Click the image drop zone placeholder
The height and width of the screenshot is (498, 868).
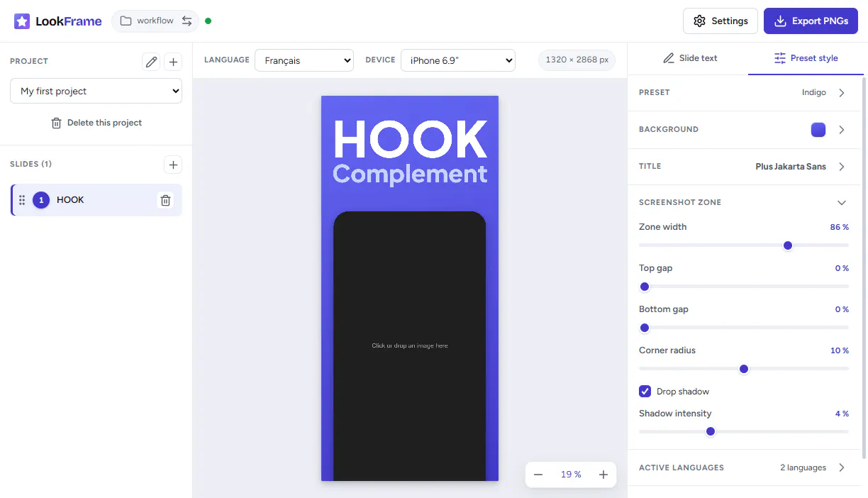pos(410,345)
